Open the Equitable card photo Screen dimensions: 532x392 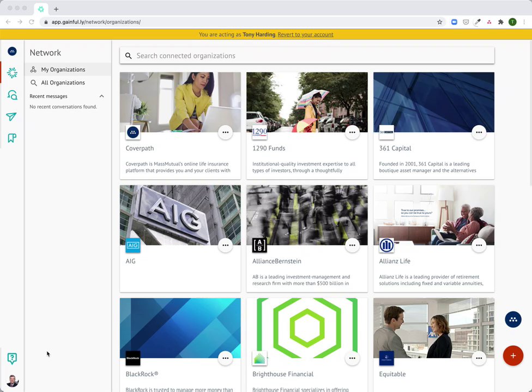pos(433,328)
